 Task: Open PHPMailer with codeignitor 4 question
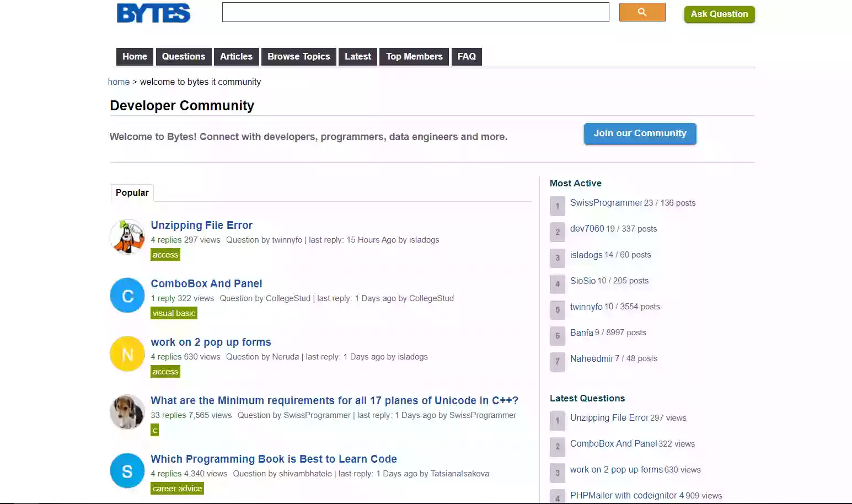627,495
